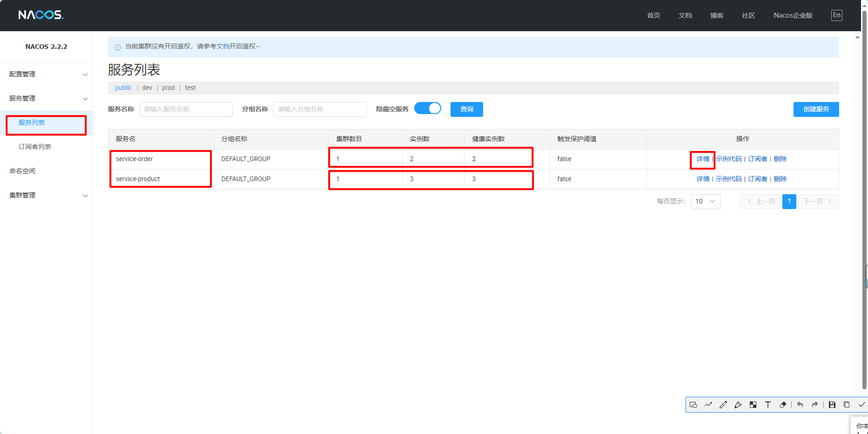Open 订阅者 for service-order
868x434 pixels.
(758, 159)
